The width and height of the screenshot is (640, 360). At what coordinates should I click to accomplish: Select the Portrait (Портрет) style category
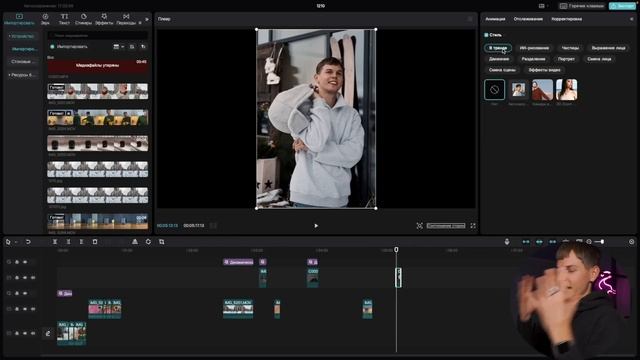tap(566, 59)
